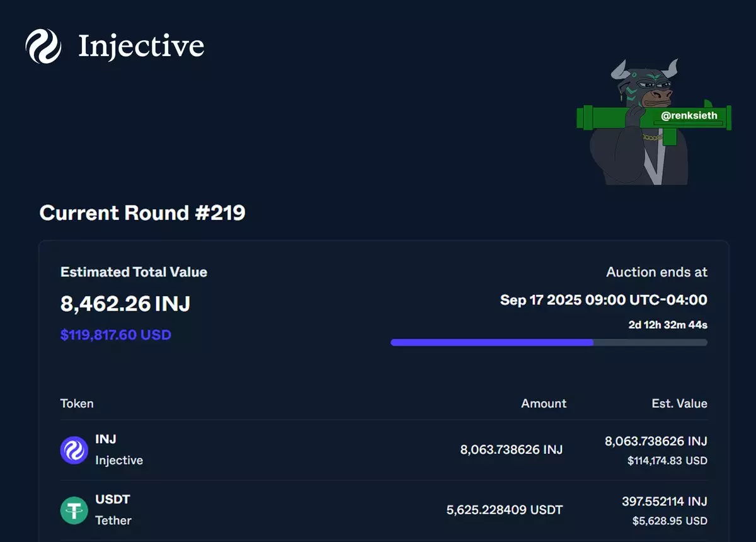Click the Injective swirl logo icon

coord(43,47)
